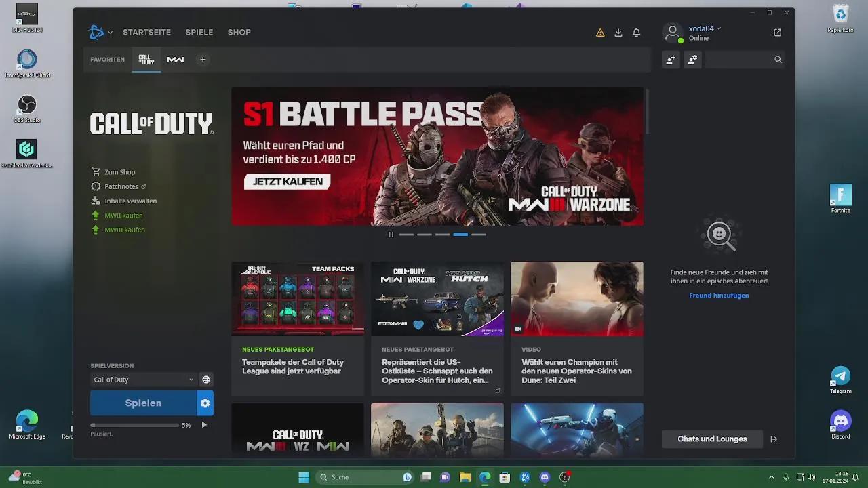Click the download progress bar
This screenshot has height=488, width=868.
134,425
